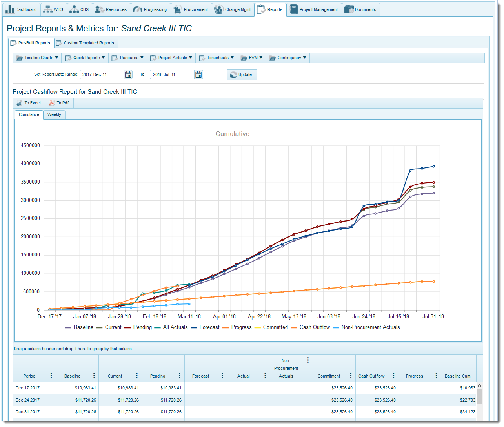Go to the Procurement tab
This screenshot has width=504, height=427.
191,10
